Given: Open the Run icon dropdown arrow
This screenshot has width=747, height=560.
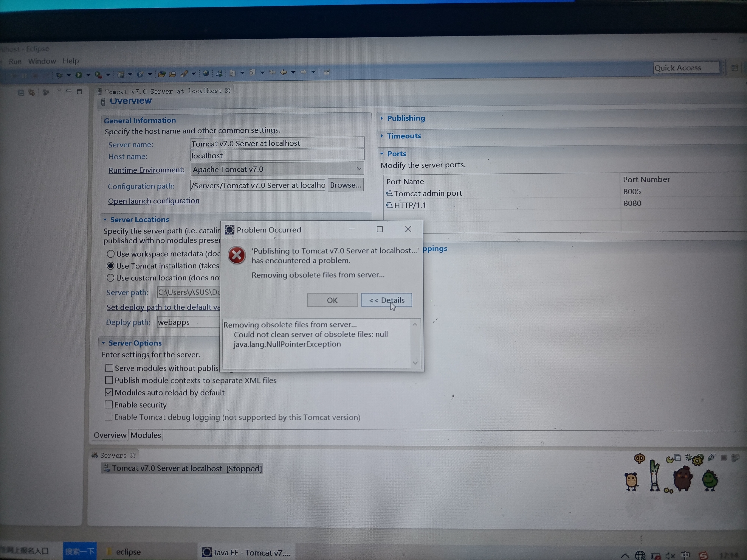Looking at the screenshot, I should tap(88, 75).
